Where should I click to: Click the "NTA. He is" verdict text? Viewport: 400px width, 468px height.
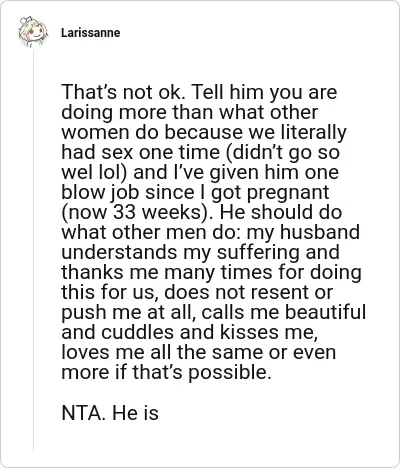pyautogui.click(x=110, y=413)
